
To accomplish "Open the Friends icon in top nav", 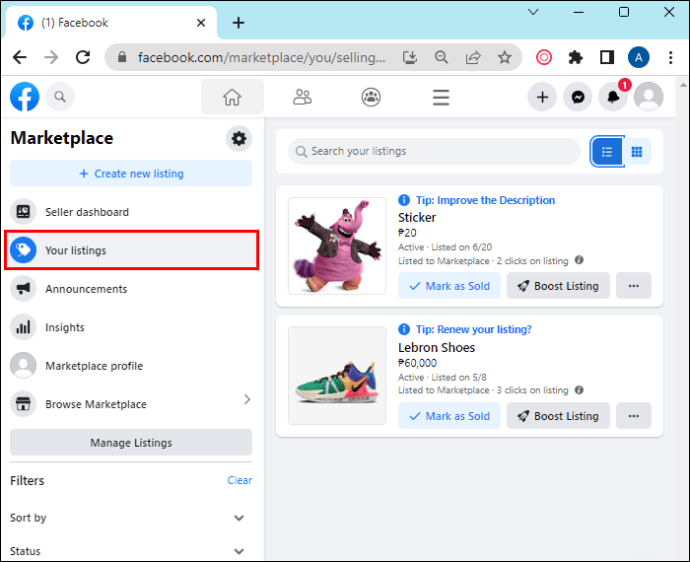I will click(x=302, y=97).
